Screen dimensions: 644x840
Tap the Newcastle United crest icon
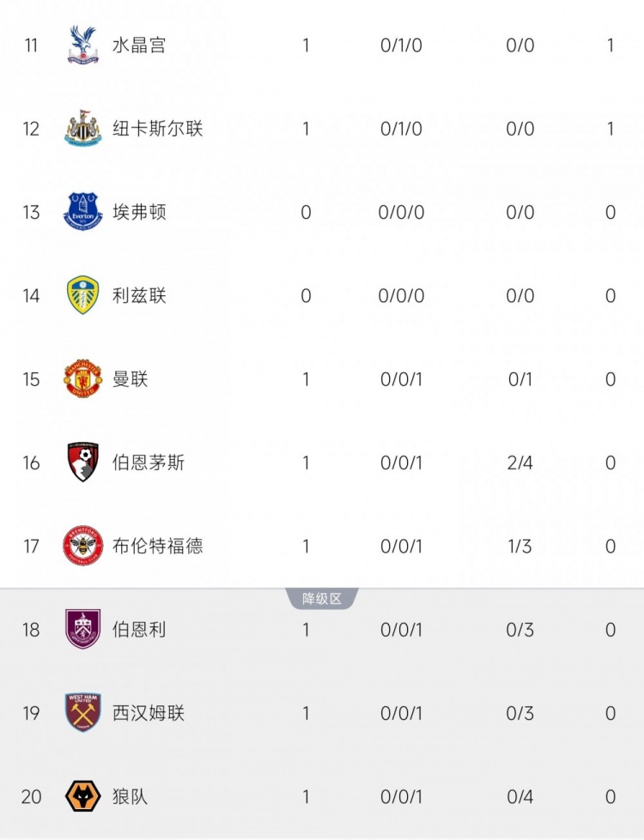[83, 129]
